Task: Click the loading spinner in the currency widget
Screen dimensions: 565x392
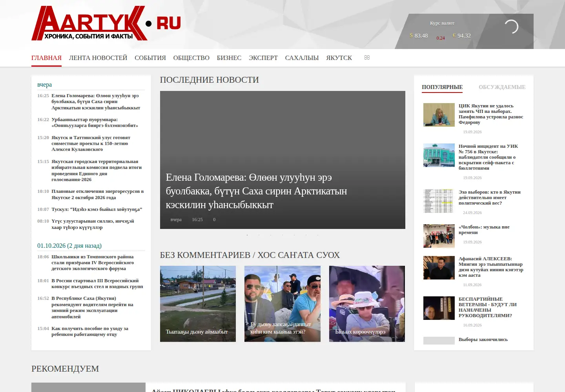Action: point(510,27)
